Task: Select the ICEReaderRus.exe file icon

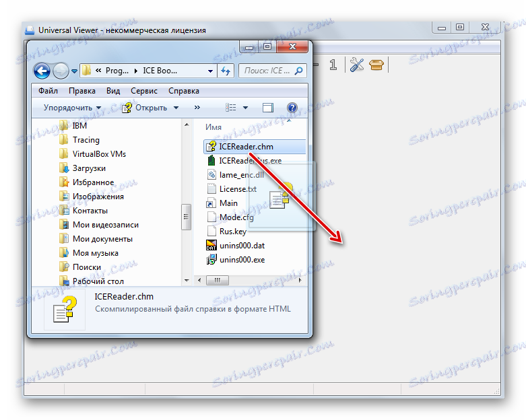Action: coord(211,161)
